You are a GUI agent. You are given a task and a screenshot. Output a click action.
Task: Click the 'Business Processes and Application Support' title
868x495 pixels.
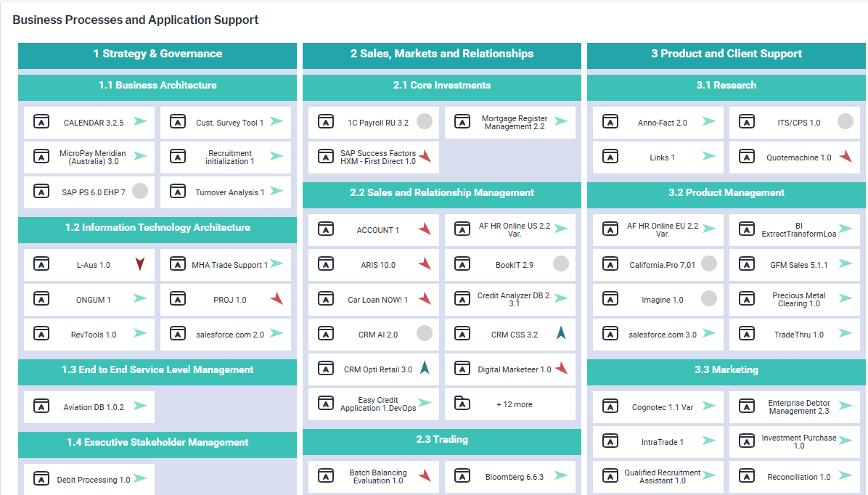(135, 20)
